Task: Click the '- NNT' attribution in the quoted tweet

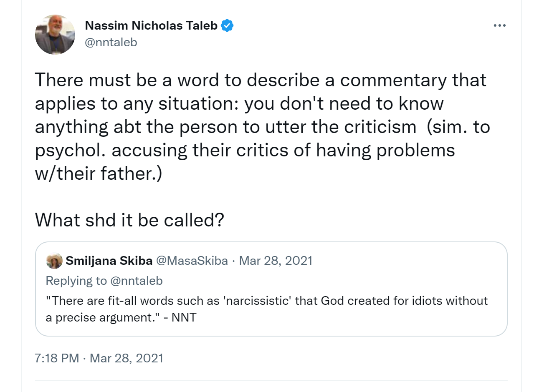Action: pos(180,317)
